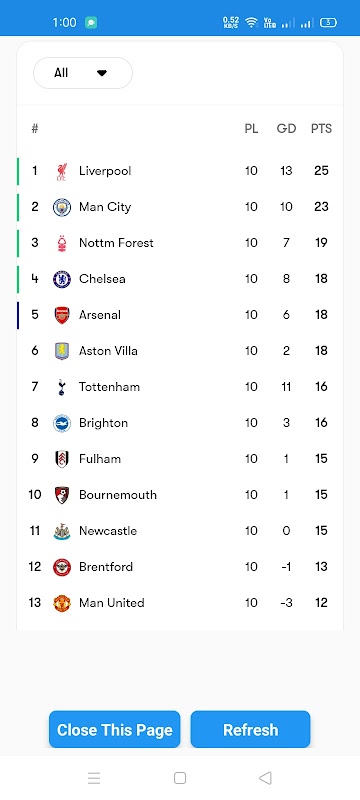Tap the Aston Villa badge
Screen dimensions: 360x800
coord(62,351)
